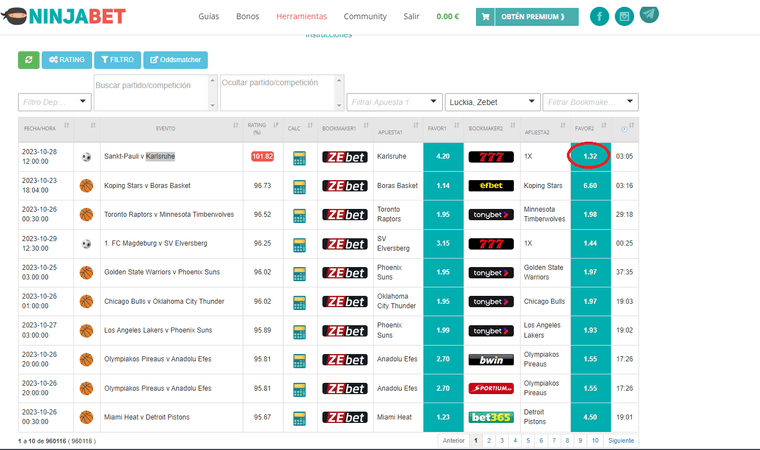Go to the NinjaBet logo homepage
The image size is (760, 450).
[x=63, y=16]
